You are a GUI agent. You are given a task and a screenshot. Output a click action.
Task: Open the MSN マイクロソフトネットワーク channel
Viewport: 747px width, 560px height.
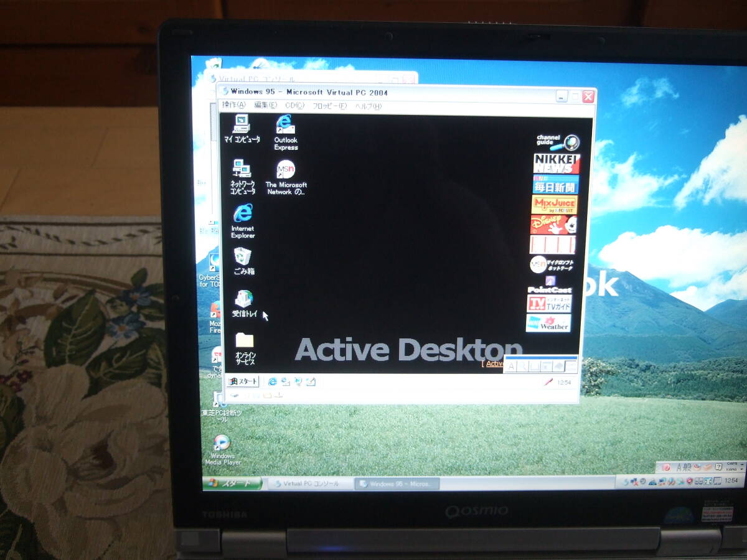pyautogui.click(x=552, y=264)
